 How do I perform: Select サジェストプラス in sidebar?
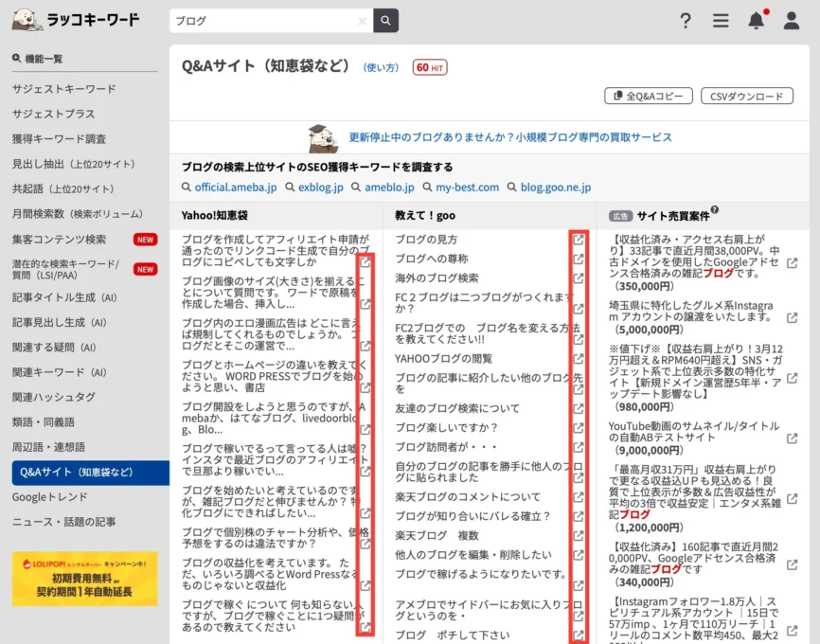tap(53, 114)
